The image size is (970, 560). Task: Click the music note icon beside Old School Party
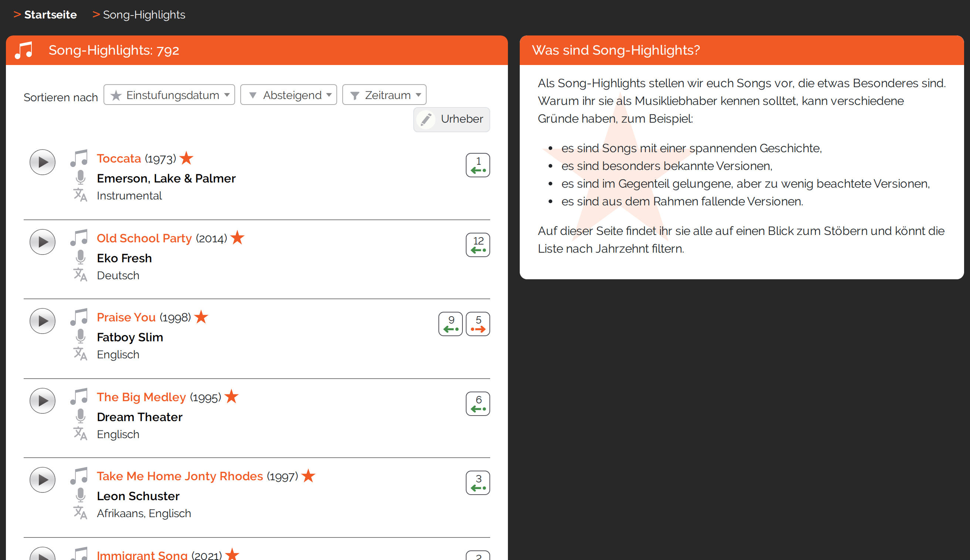(x=79, y=238)
